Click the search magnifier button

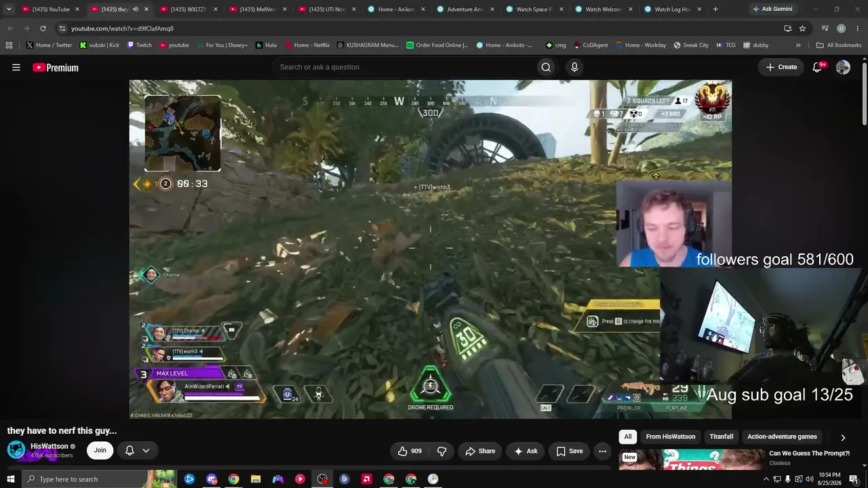pos(546,67)
